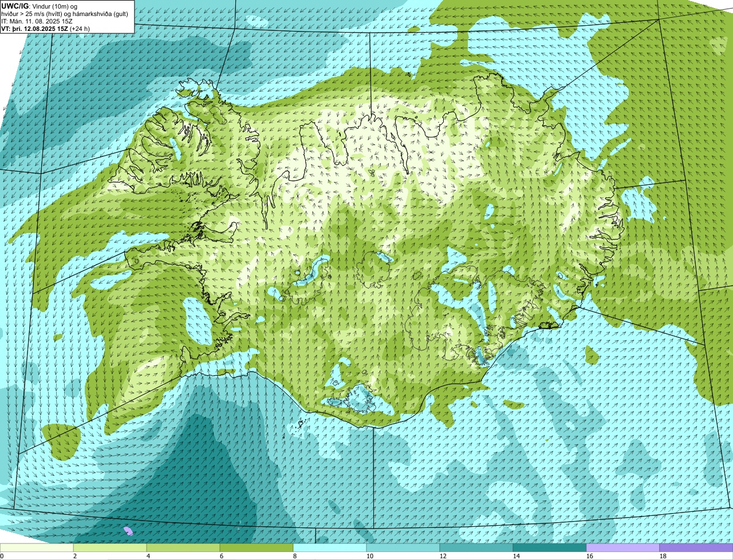Click the '10' tick label on scale
Image resolution: width=733 pixels, height=560 pixels.
[370, 556]
